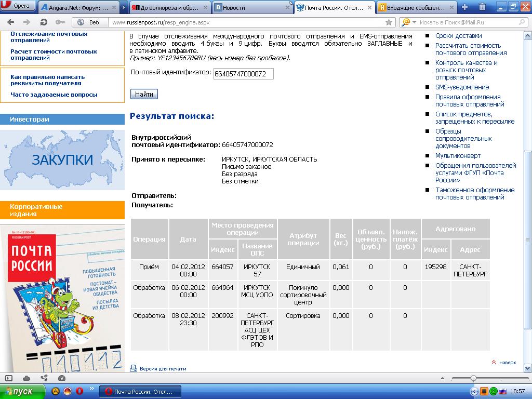Screen dimensions: 532x399
Task: Open Таможенное оформление почтовых отправлений link
Action: tap(475, 194)
